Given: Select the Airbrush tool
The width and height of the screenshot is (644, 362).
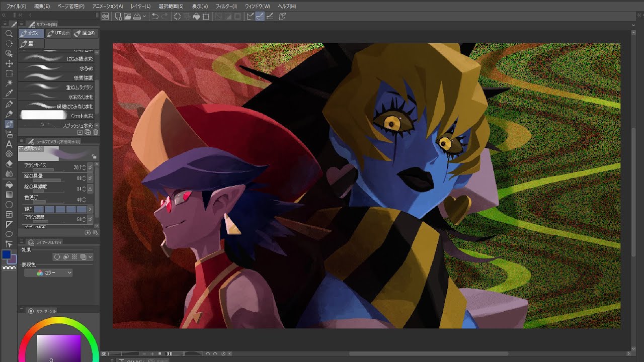Looking at the screenshot, I should [9, 134].
